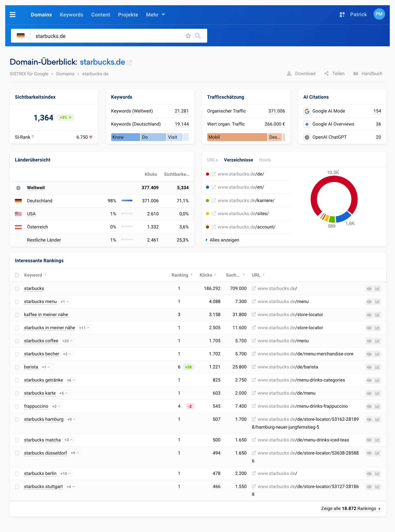Viewport: 395px width, 532px height.
Task: Select all keywords with header checkbox
Action: (x=17, y=275)
